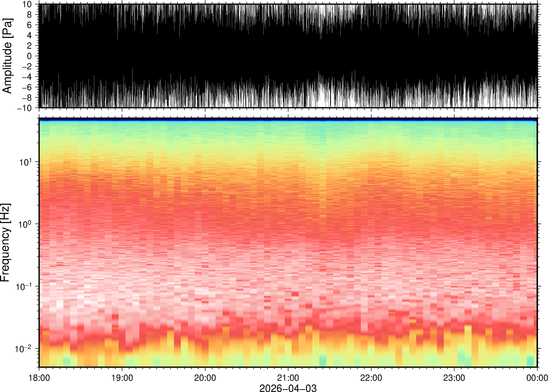Click the -4 amplitude tick label

(x=27, y=77)
